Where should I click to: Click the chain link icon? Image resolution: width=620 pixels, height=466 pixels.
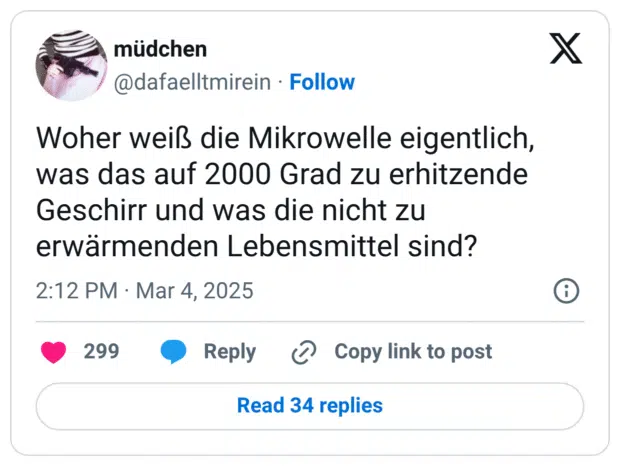pos(303,352)
